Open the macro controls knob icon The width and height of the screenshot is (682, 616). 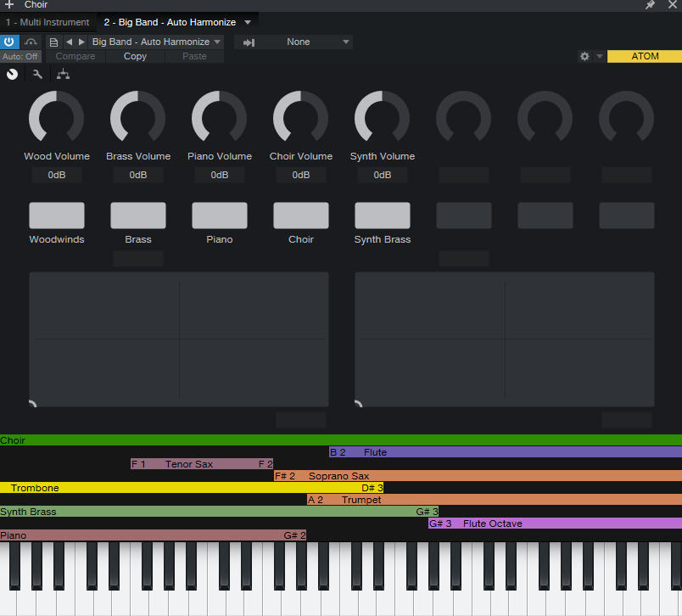click(x=12, y=75)
